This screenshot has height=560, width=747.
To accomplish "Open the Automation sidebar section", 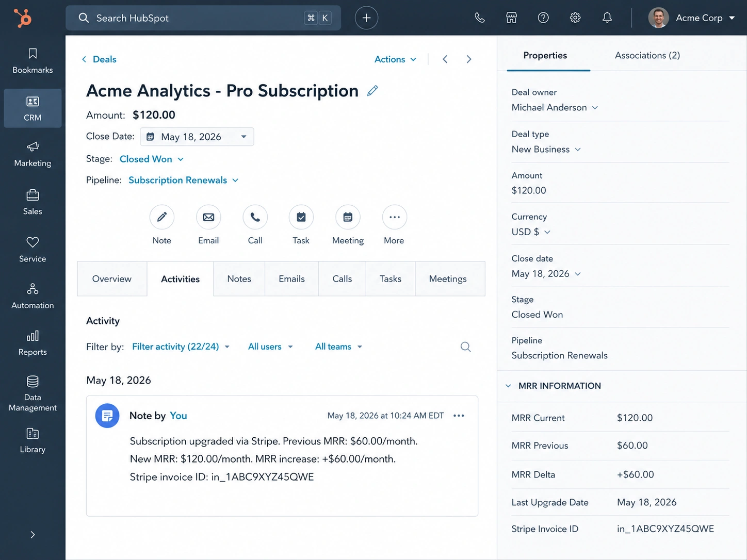I will point(33,296).
